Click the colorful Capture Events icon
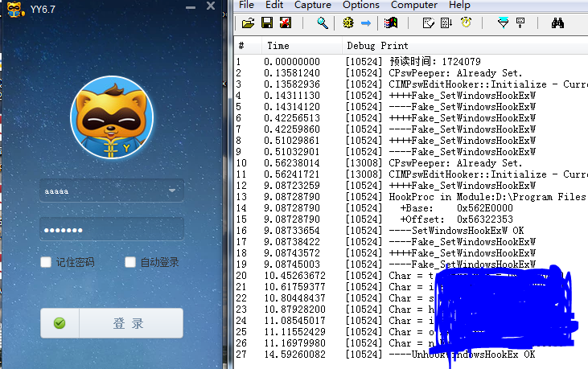Screen dimensions: 588x369 [391, 23]
